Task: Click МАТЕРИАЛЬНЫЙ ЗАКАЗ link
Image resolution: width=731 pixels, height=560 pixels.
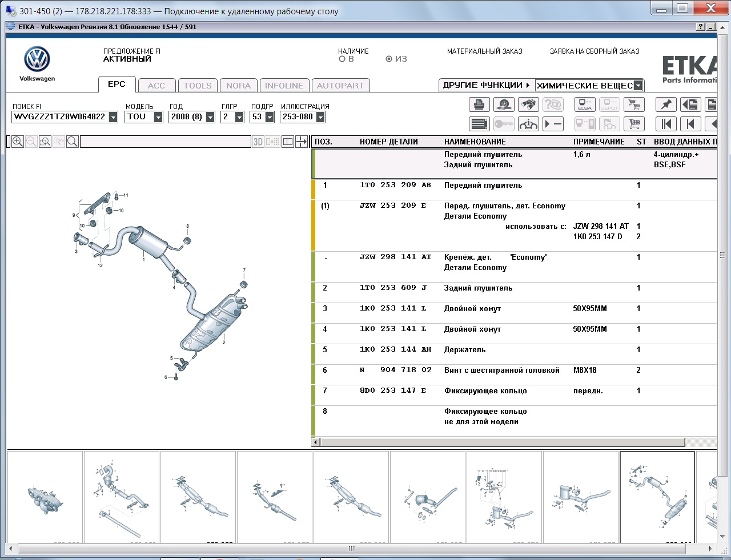Action: pyautogui.click(x=485, y=51)
